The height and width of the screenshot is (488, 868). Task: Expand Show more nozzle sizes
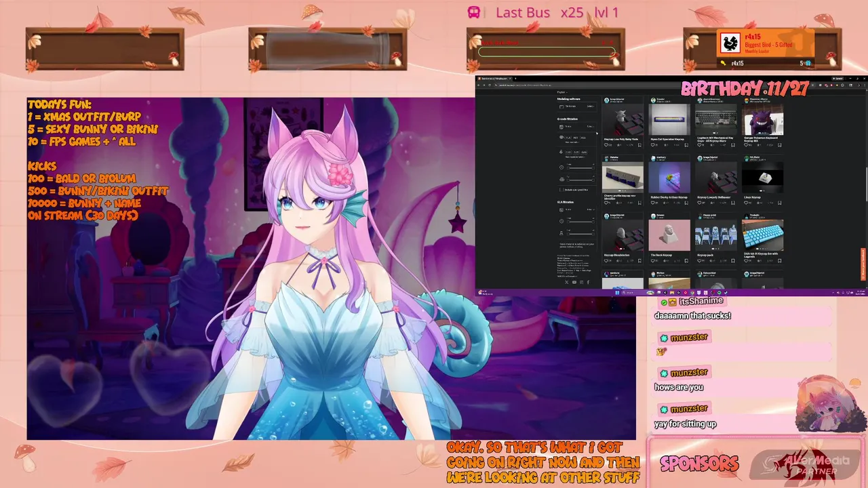(575, 157)
